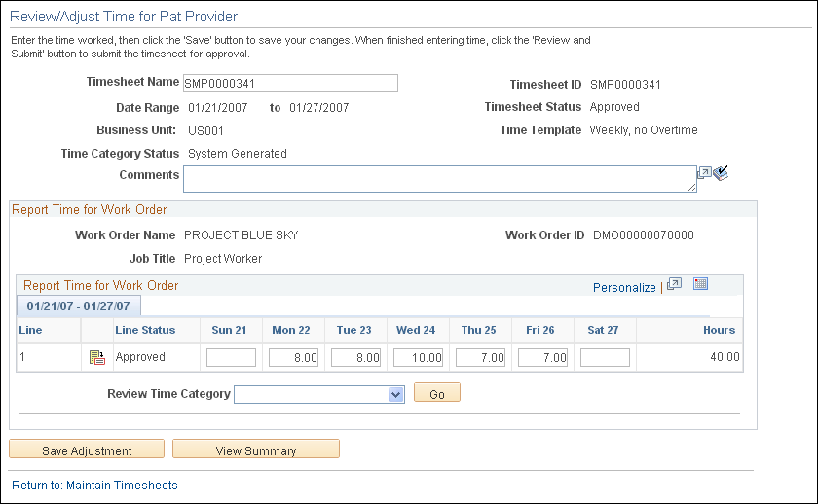Click the Wed 24 hours field
This screenshot has height=504, width=818.
coord(419,357)
